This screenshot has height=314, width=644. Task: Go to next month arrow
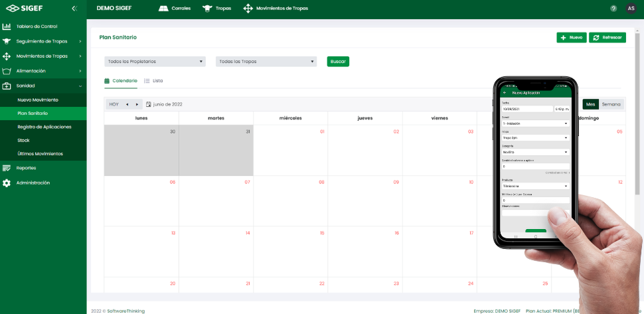click(137, 104)
